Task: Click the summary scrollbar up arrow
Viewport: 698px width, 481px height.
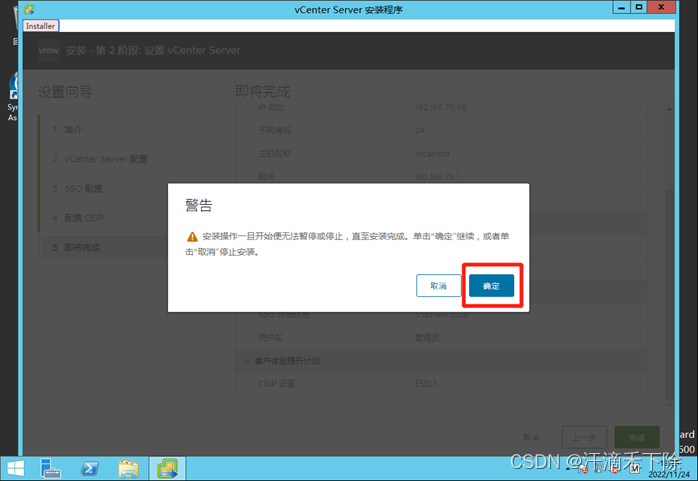Action: (x=669, y=109)
